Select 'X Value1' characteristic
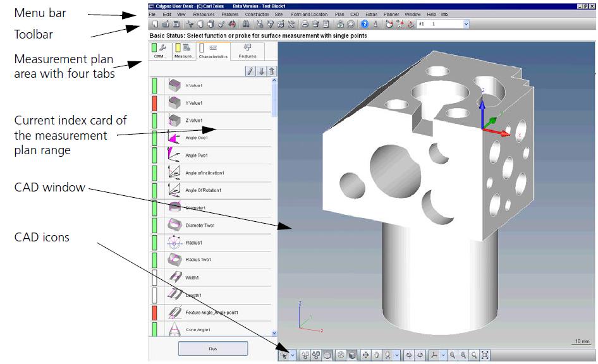This screenshot has height=364, width=598. tap(211, 85)
